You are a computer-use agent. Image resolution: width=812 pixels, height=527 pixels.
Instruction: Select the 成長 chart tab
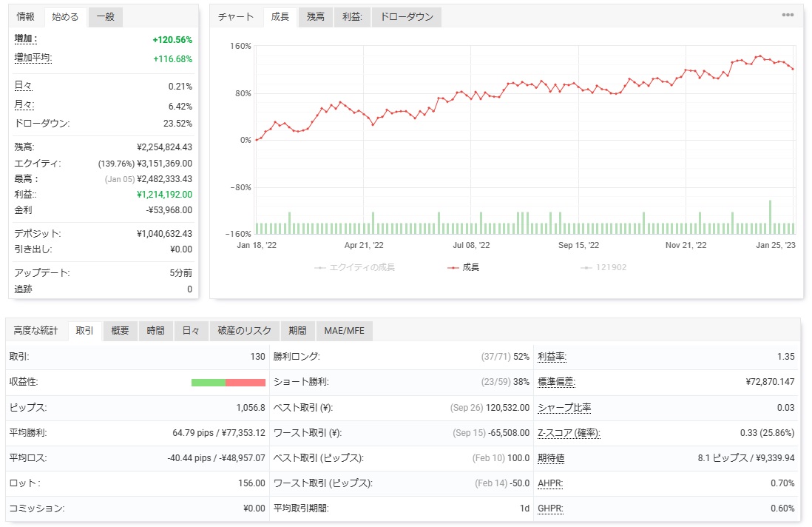point(280,16)
